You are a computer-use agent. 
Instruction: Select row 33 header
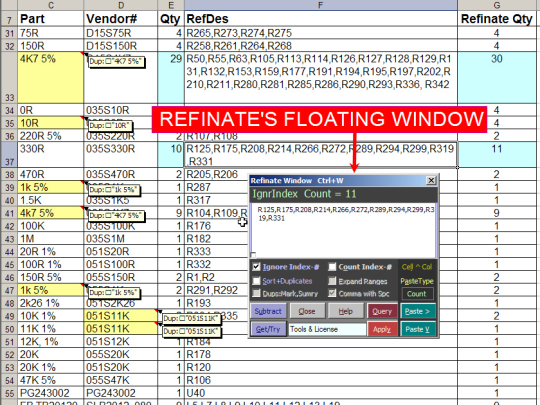click(x=9, y=77)
